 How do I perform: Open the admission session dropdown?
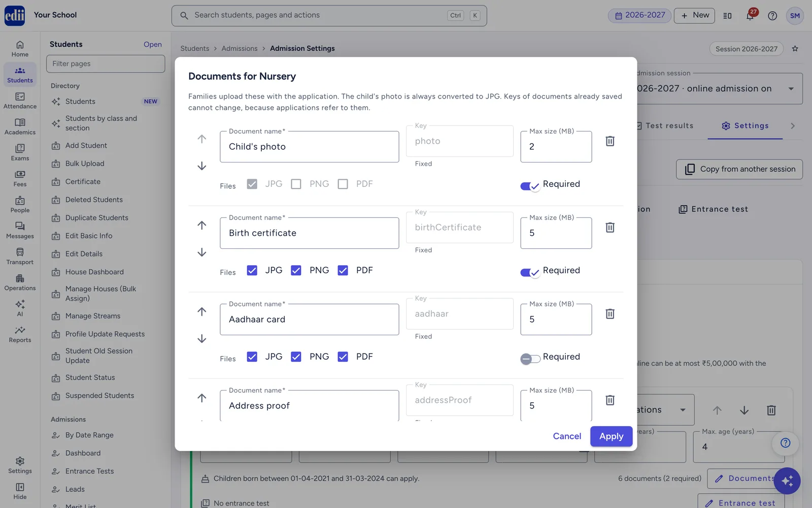720,89
